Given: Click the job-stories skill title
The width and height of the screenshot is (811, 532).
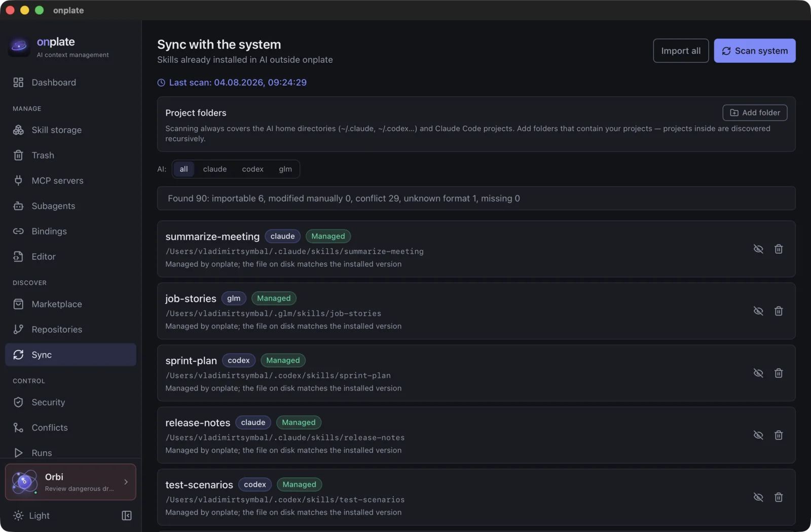Looking at the screenshot, I should coord(191,299).
